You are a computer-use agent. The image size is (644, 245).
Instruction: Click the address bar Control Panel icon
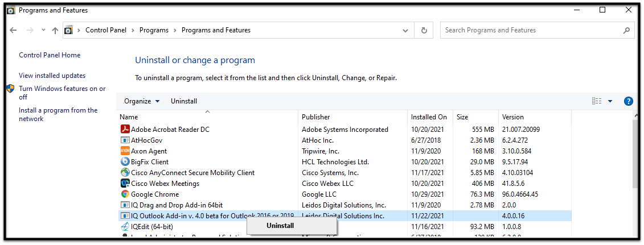[68, 30]
